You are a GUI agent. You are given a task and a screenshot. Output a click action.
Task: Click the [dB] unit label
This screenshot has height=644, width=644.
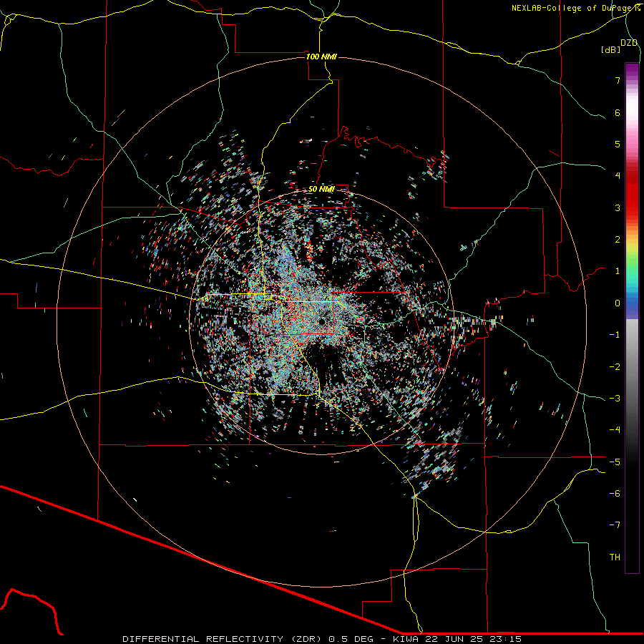coord(610,49)
